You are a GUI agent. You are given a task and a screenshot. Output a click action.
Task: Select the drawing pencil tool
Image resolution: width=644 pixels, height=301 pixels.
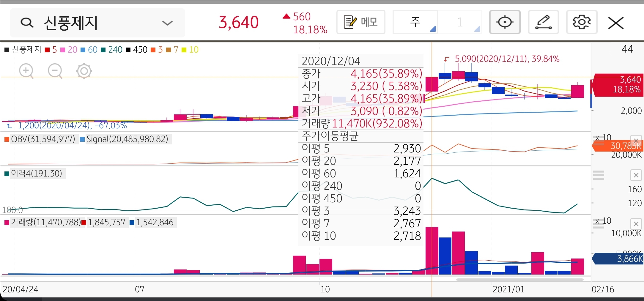coord(543,22)
